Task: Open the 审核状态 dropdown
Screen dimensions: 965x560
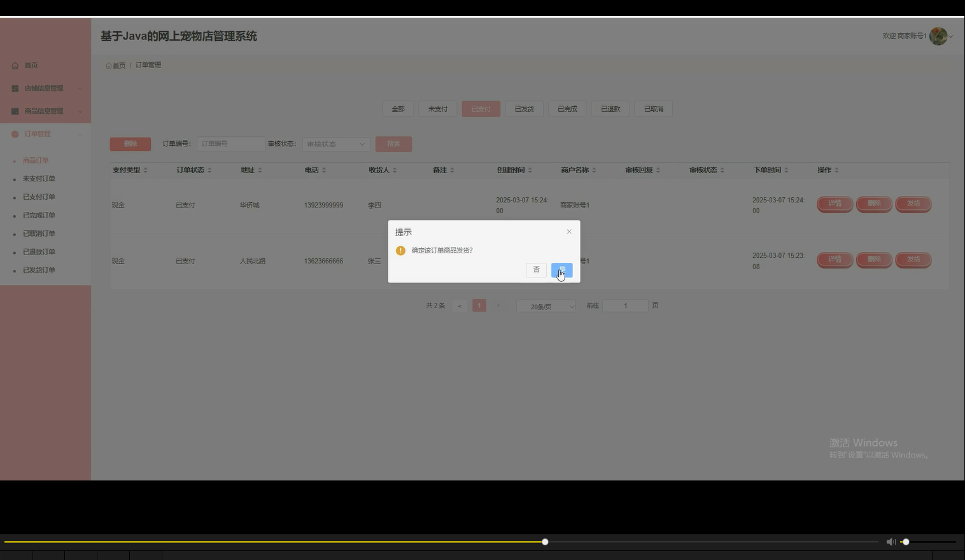Action: pyautogui.click(x=336, y=144)
